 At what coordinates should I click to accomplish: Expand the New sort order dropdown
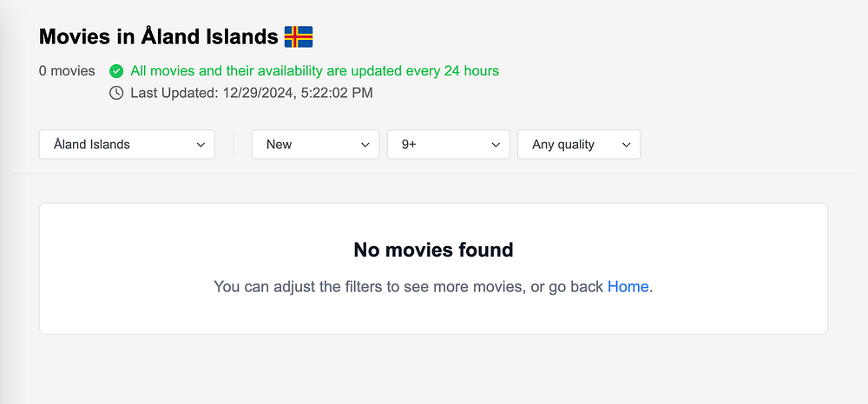click(x=315, y=145)
